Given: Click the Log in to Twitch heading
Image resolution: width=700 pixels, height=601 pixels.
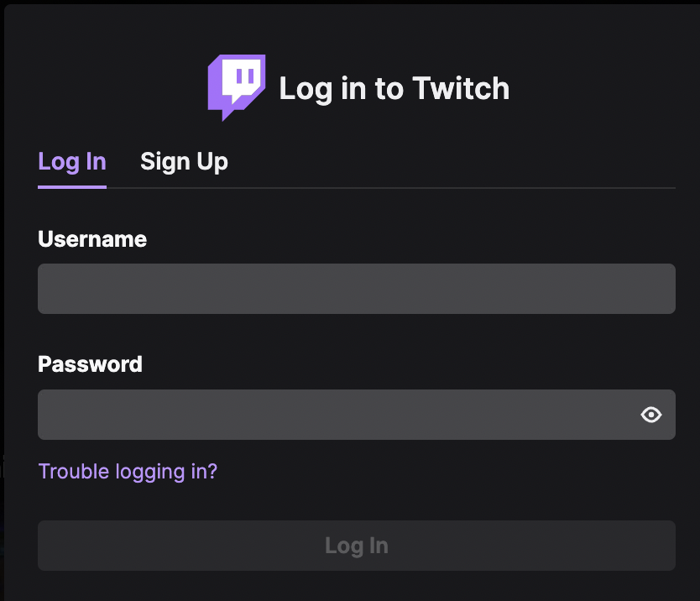Looking at the screenshot, I should tap(394, 88).
